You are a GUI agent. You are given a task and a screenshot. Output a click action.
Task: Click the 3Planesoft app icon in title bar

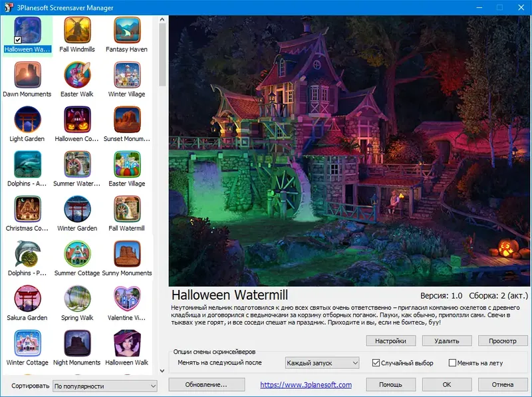coord(9,7)
